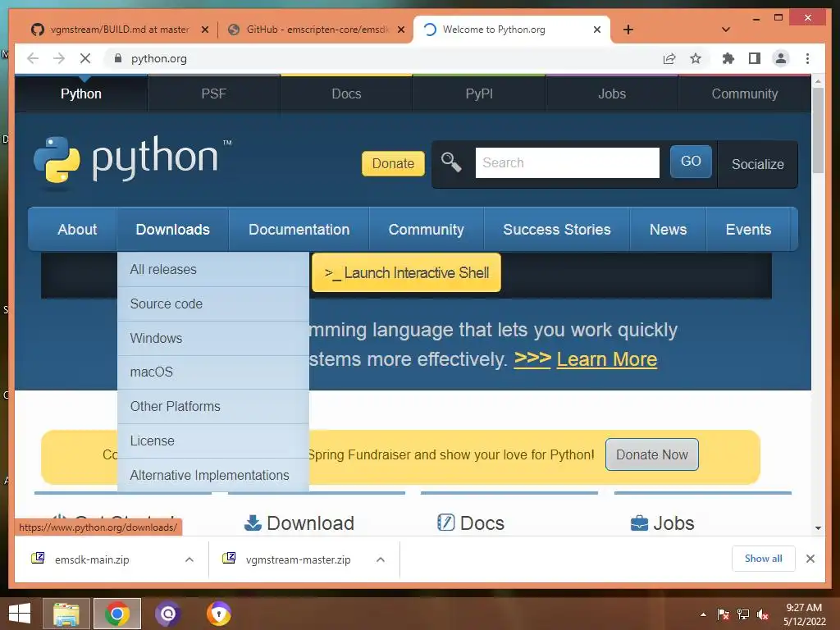The image size is (840, 630).
Task: Click the python.org address bar
Action: (x=386, y=58)
